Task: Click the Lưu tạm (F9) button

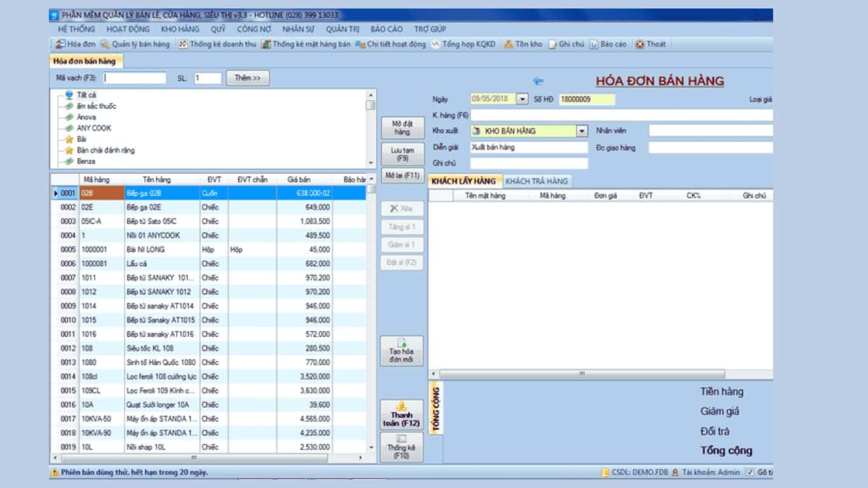Action: [x=402, y=154]
